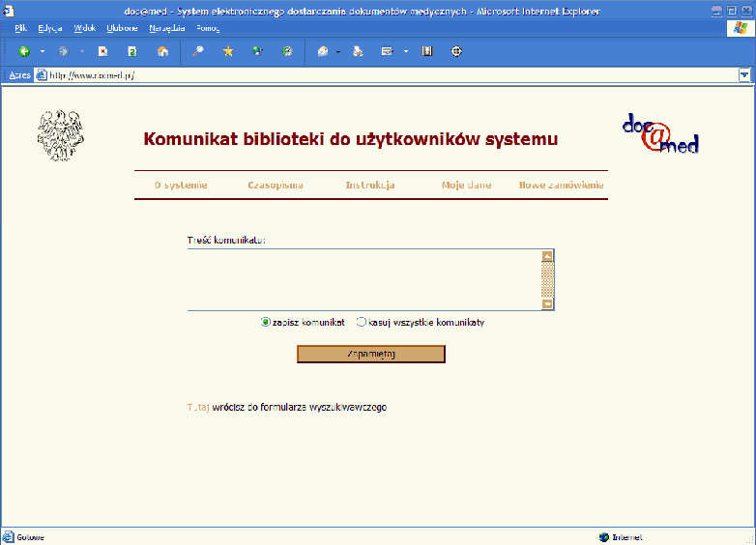Image resolution: width=756 pixels, height=545 pixels.
Task: Switch to the Czasopisma navigation tab
Action: pos(276,185)
